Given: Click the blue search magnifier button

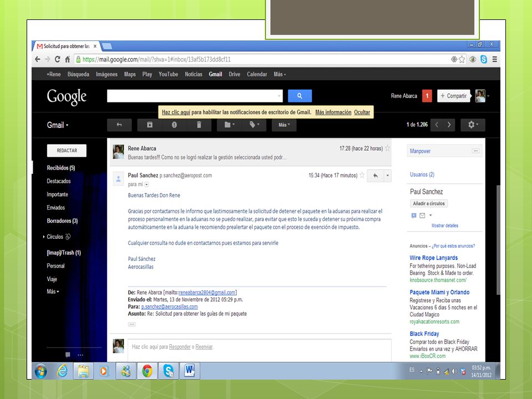Looking at the screenshot, I should pos(300,96).
